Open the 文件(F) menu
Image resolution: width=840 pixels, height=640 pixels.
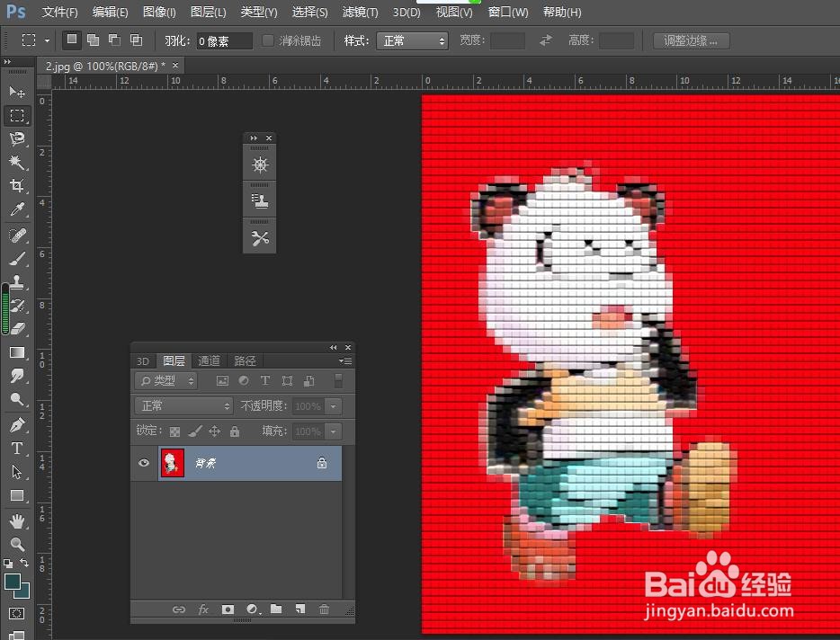coord(59,12)
